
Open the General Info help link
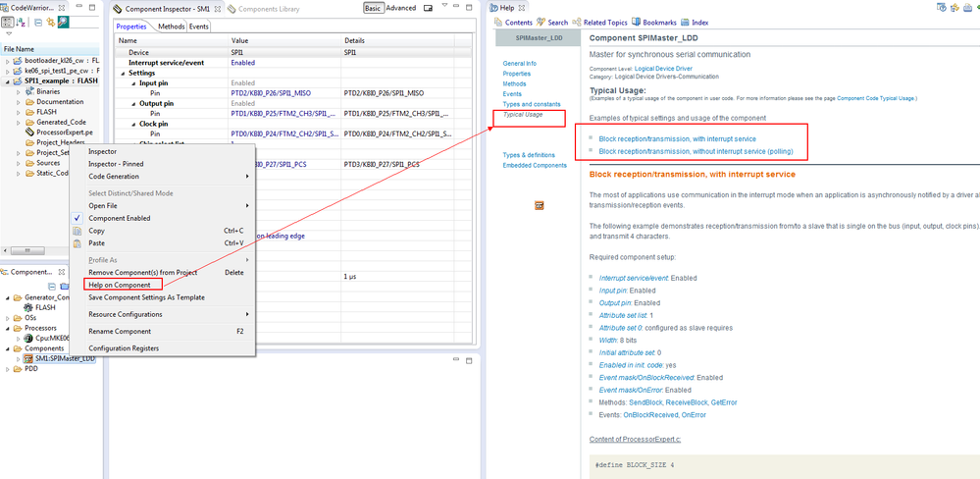tap(519, 63)
